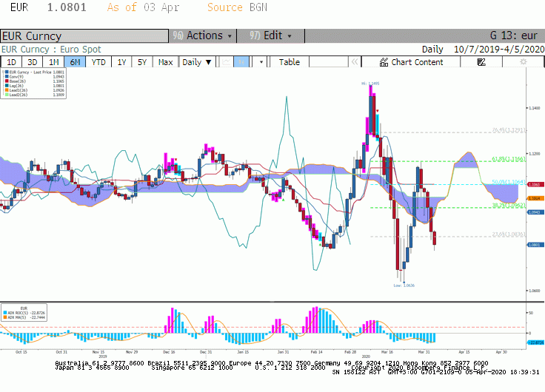Click the 61.8%(1.1166) Fibonacci label
Screen dimensions: 545x392
tap(509, 159)
